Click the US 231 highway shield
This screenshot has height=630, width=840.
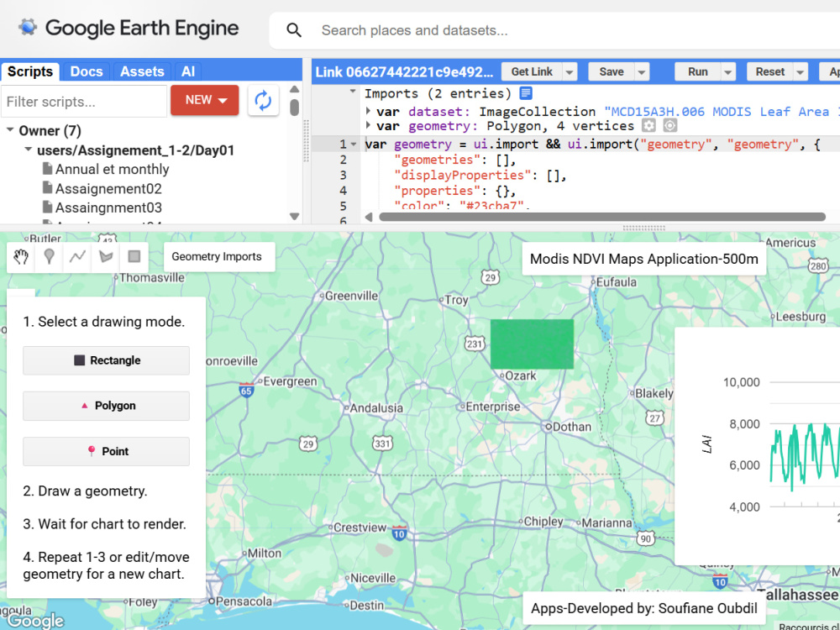coord(475,344)
